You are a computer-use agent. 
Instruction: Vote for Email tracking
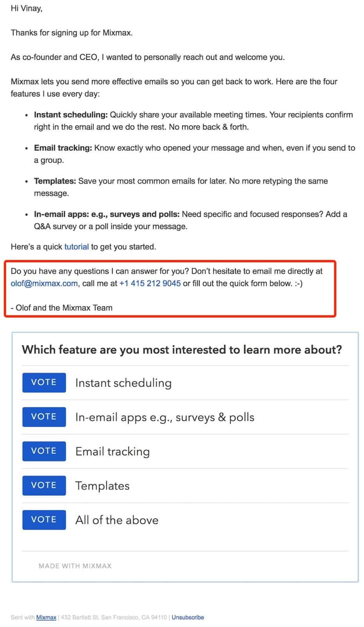(x=44, y=451)
